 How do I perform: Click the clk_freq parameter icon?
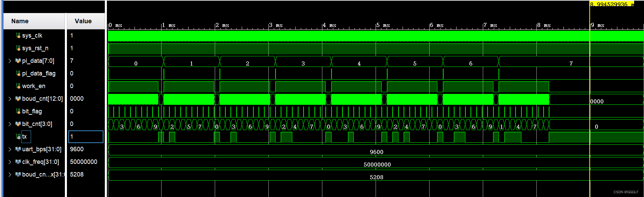(x=18, y=162)
